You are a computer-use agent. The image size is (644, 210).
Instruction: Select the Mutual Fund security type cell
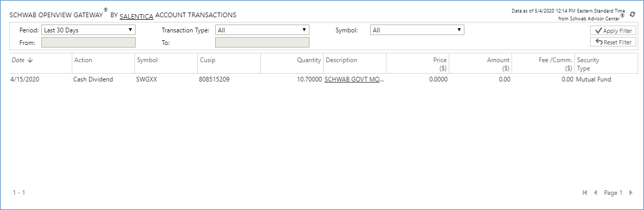point(593,79)
